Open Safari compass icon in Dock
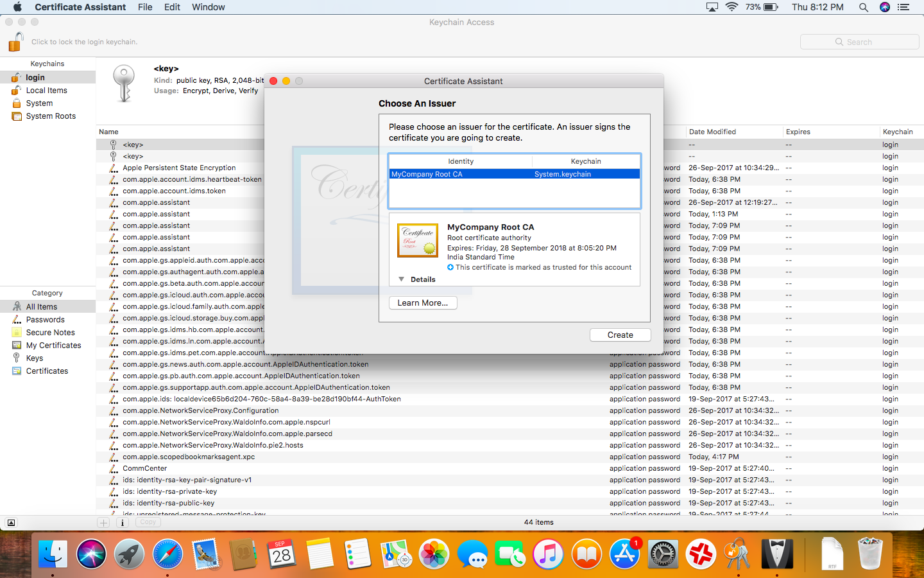Viewport: 924px width, 578px height. click(x=167, y=554)
